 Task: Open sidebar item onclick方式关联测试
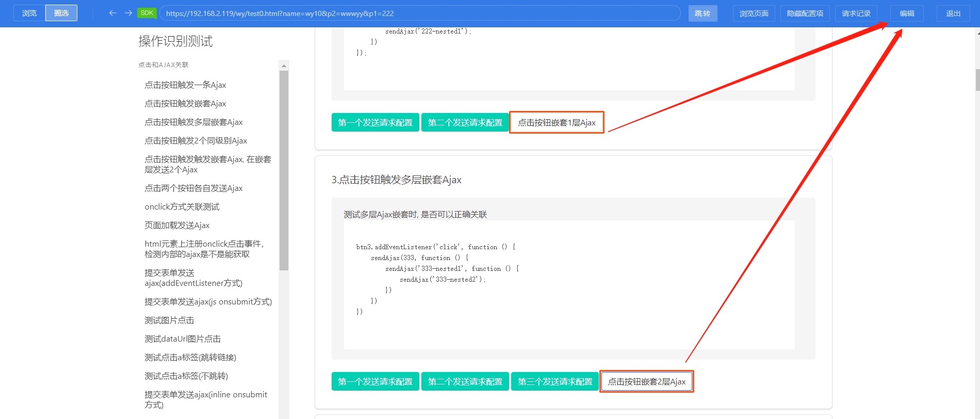point(182,207)
